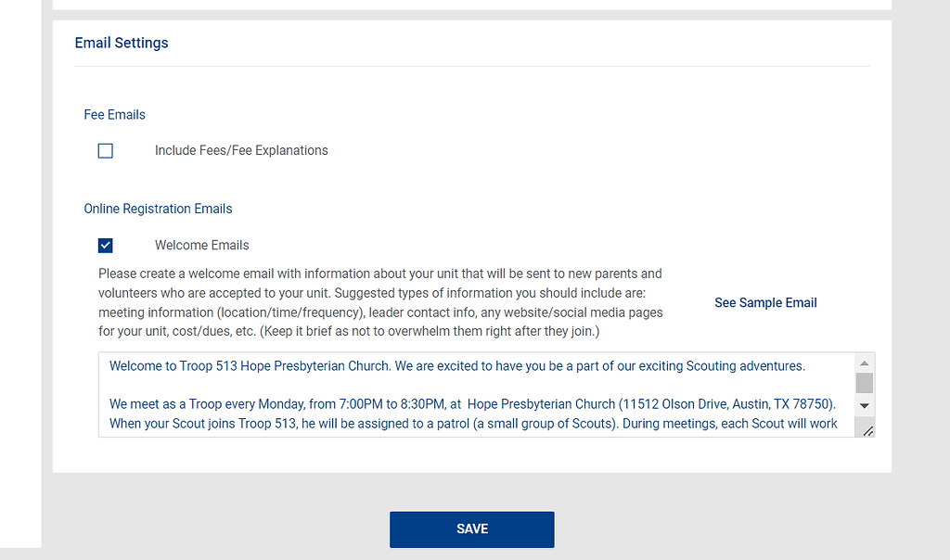
Task: Click the Include Fees/Fee Explanations label
Action: tap(241, 150)
